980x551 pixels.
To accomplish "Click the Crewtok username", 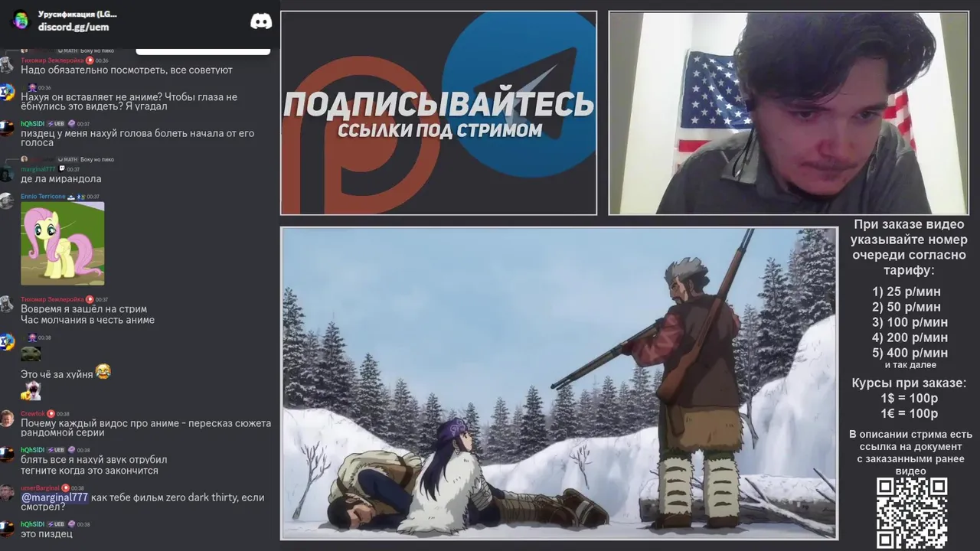I will (x=33, y=414).
